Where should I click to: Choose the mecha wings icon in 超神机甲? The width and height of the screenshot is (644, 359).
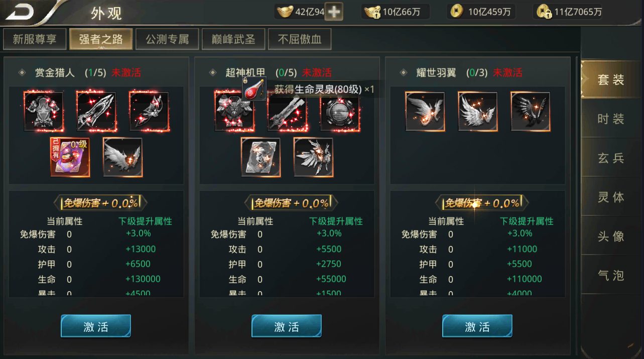click(314, 157)
